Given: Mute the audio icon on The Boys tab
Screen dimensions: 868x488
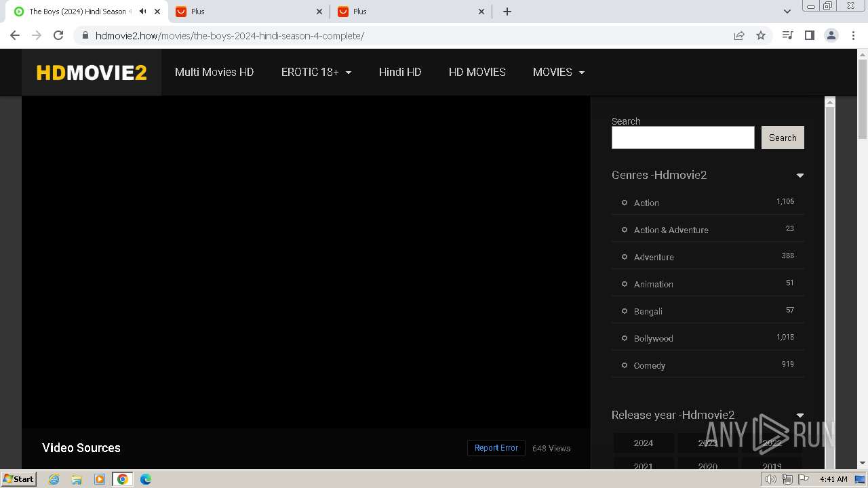Looking at the screenshot, I should click(x=142, y=12).
